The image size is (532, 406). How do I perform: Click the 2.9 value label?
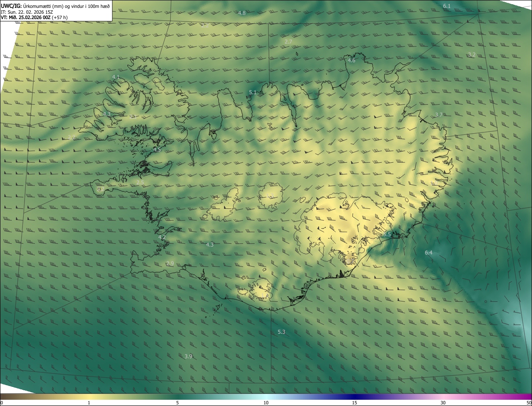click(x=170, y=264)
